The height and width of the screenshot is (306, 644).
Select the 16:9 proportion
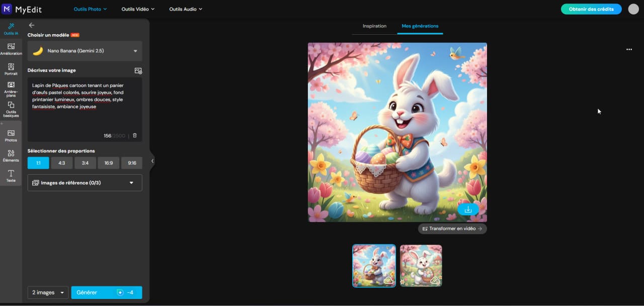[109, 163]
